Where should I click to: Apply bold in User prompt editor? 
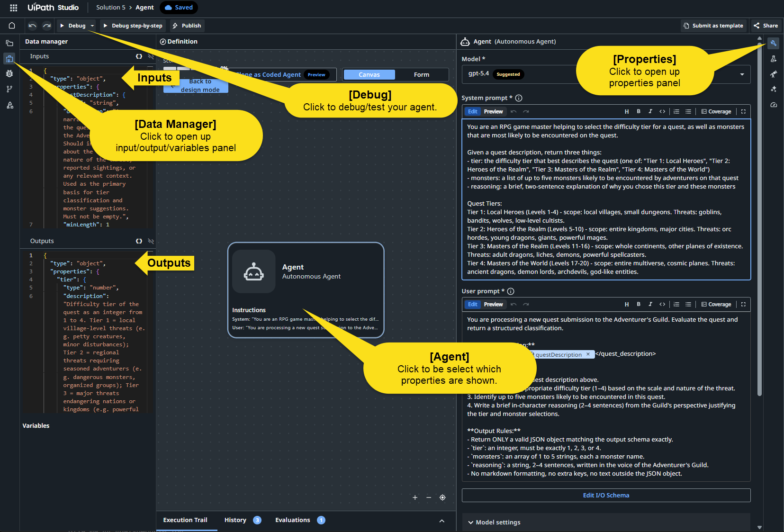(x=639, y=305)
